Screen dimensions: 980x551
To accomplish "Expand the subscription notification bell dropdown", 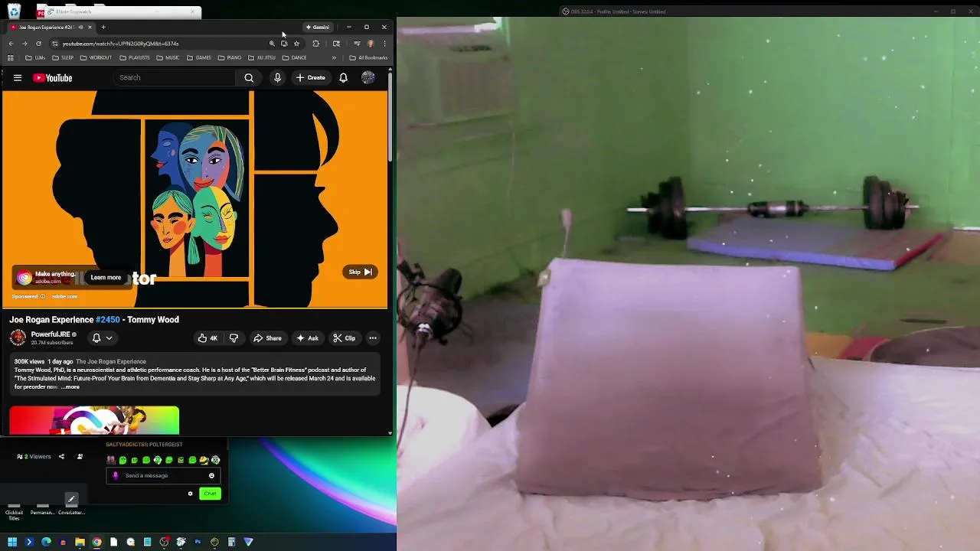I will [103, 337].
